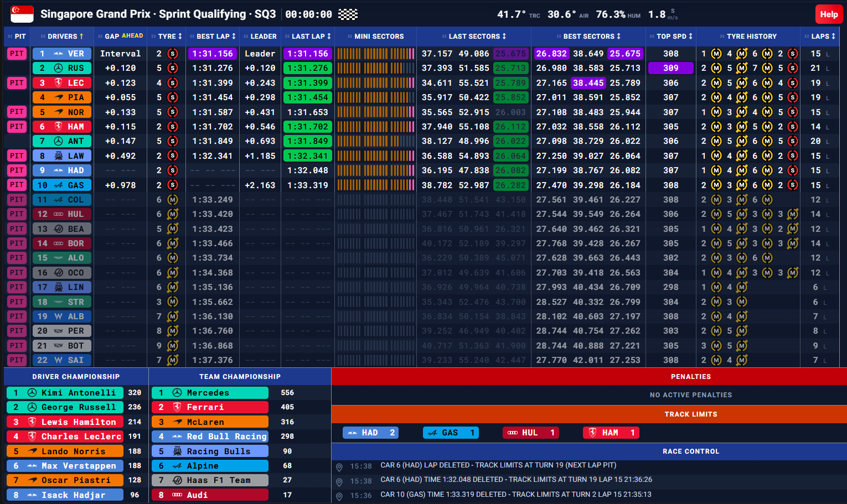Click the Ferrari logo in Team Championship
Image resolution: width=847 pixels, height=504 pixels.
[177, 407]
